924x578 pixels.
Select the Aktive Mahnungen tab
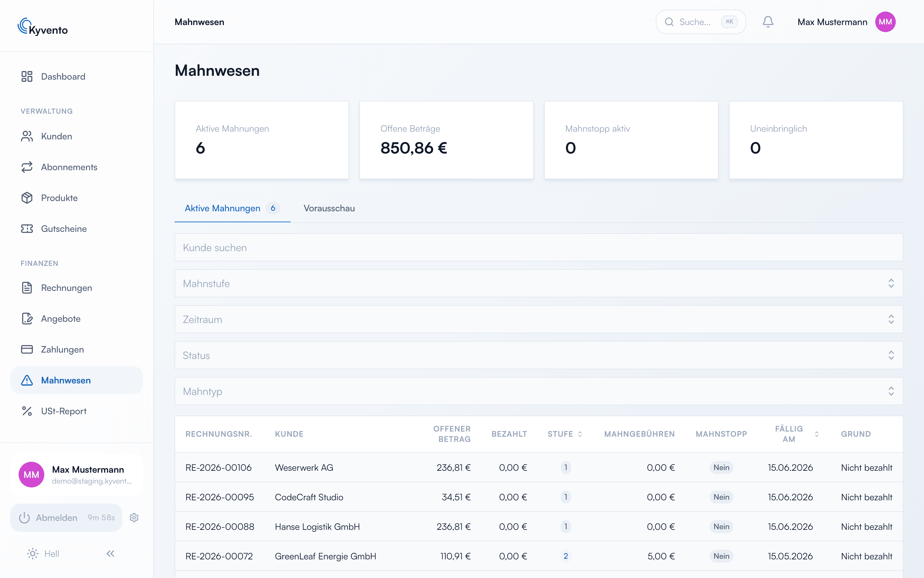point(232,208)
